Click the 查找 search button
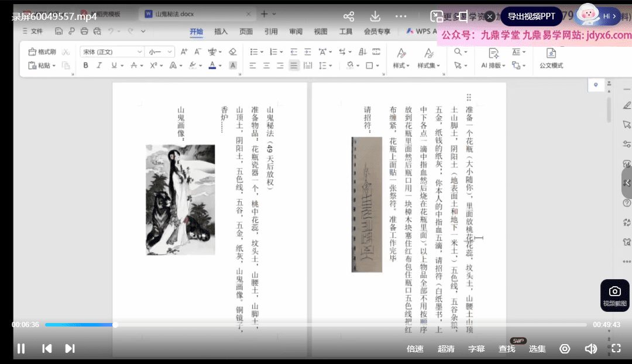 [507, 349]
